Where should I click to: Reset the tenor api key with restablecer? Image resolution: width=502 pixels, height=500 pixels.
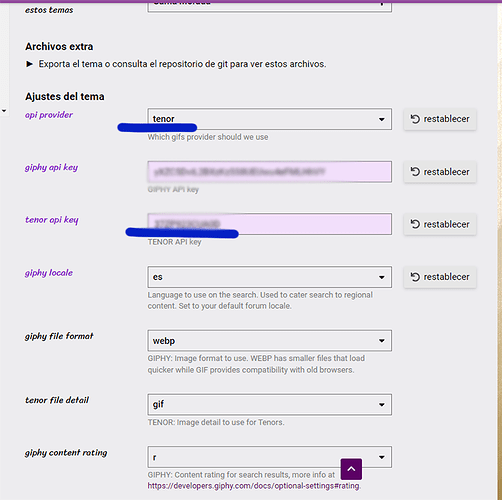(x=440, y=224)
